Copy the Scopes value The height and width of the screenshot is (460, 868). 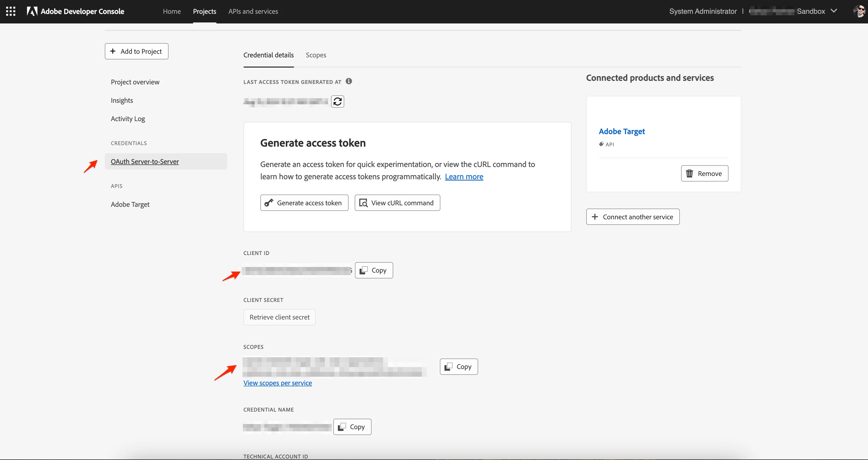pyautogui.click(x=458, y=367)
